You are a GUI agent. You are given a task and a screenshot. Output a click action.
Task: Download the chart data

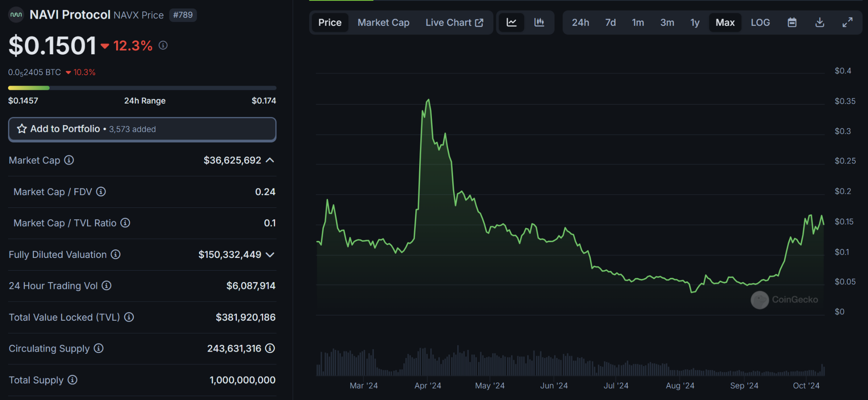[820, 22]
